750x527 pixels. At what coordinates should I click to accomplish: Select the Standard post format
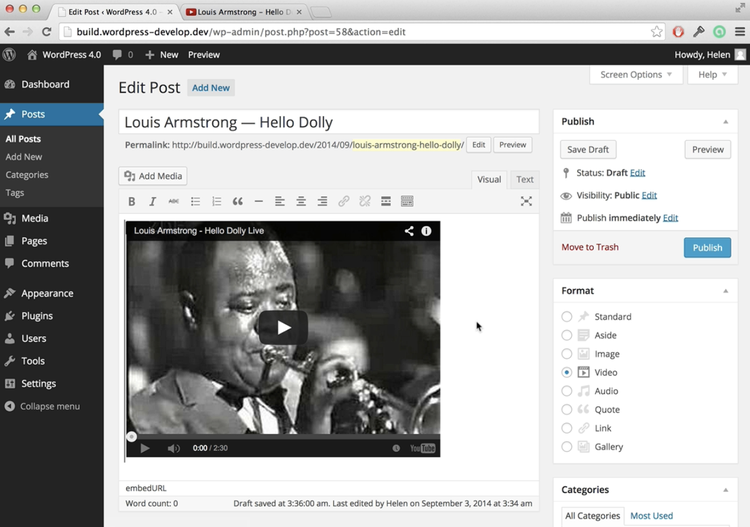pos(566,317)
